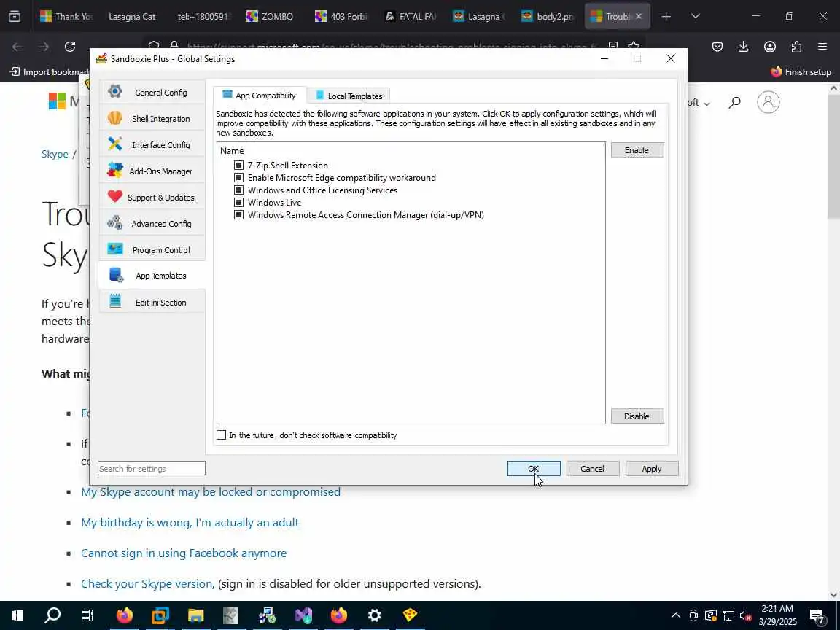Expand the list all tabs dropdown
Screen dimensions: 840x630
696,17
